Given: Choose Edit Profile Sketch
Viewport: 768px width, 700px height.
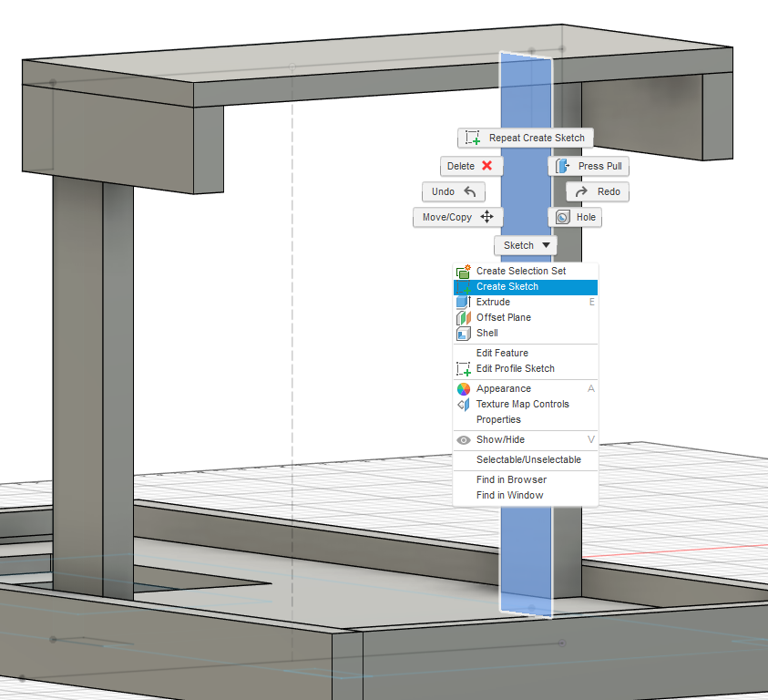Looking at the screenshot, I should pos(517,368).
